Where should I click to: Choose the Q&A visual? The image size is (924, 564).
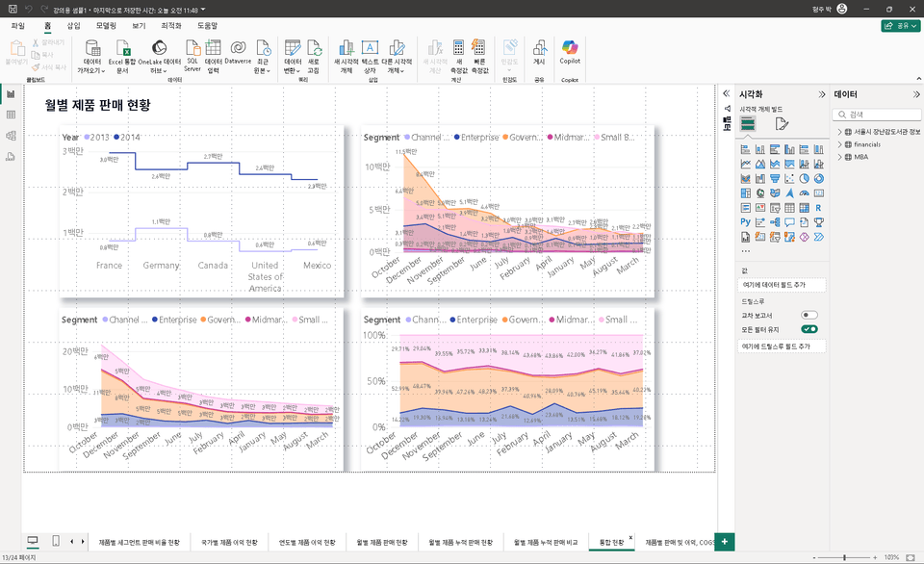[x=789, y=222]
